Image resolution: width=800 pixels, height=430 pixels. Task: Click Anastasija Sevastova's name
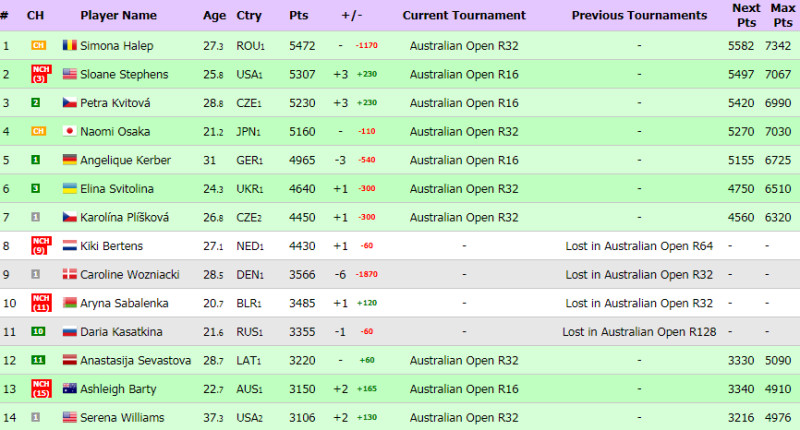[x=135, y=360]
